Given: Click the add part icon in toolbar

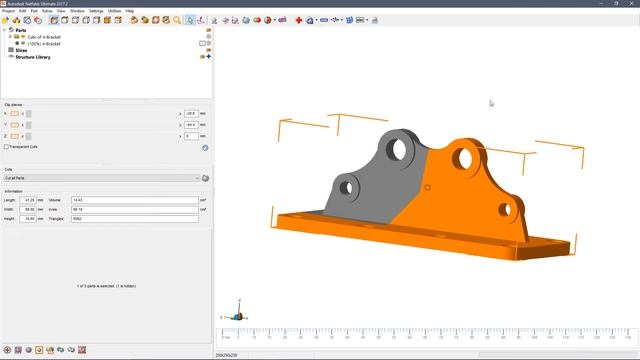Looking at the screenshot, I should click(16, 20).
